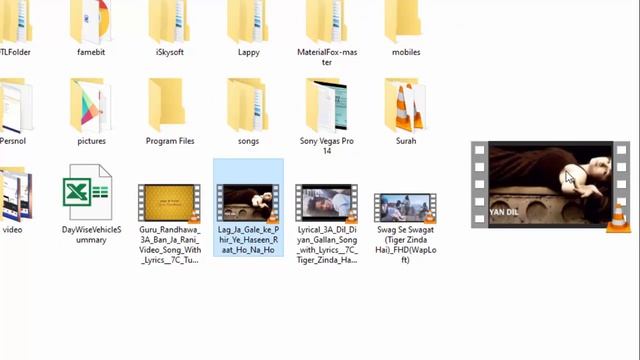640x360 pixels.
Task: Click the 'Sony Vegas Pro 14' name text
Action: coord(327,146)
